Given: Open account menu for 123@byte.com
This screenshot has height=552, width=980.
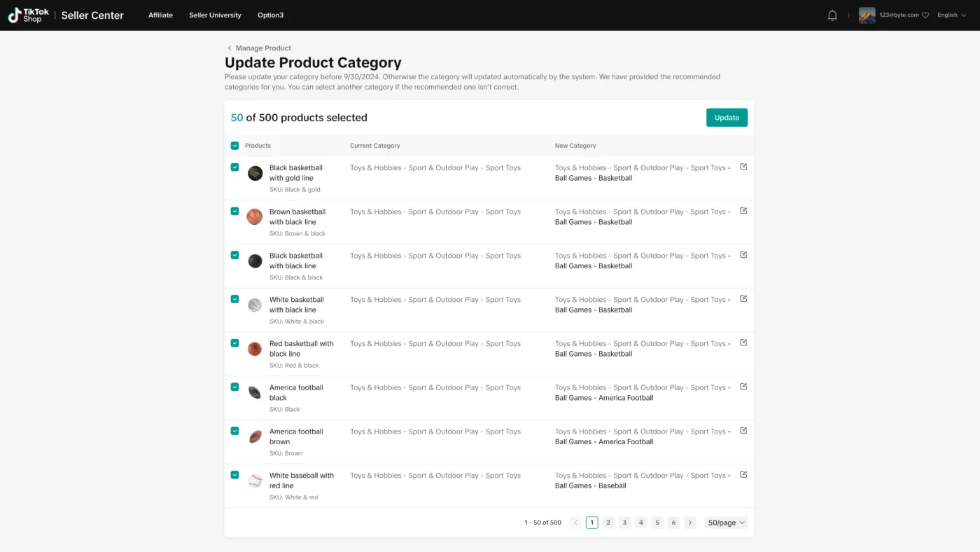Looking at the screenshot, I should [893, 15].
